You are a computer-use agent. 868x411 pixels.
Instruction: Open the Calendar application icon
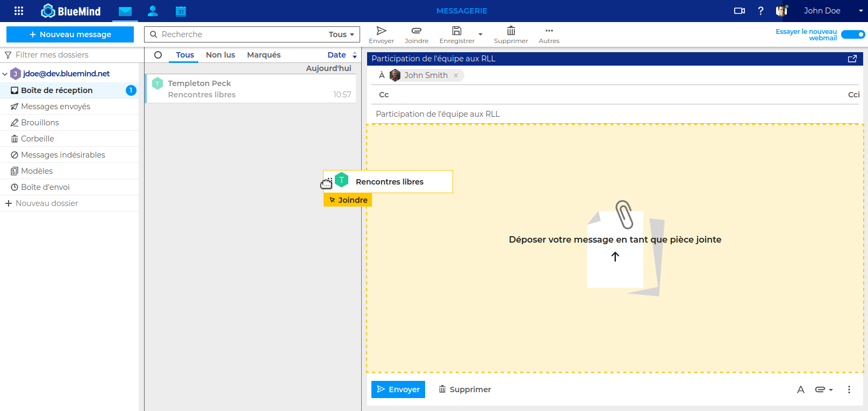(x=181, y=11)
